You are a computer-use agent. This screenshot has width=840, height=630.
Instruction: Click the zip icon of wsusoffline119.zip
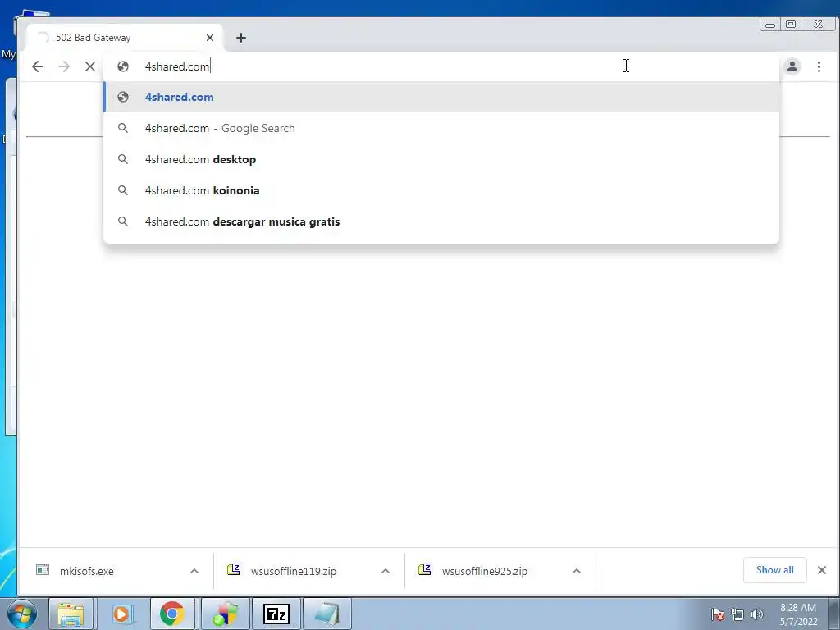(x=234, y=569)
